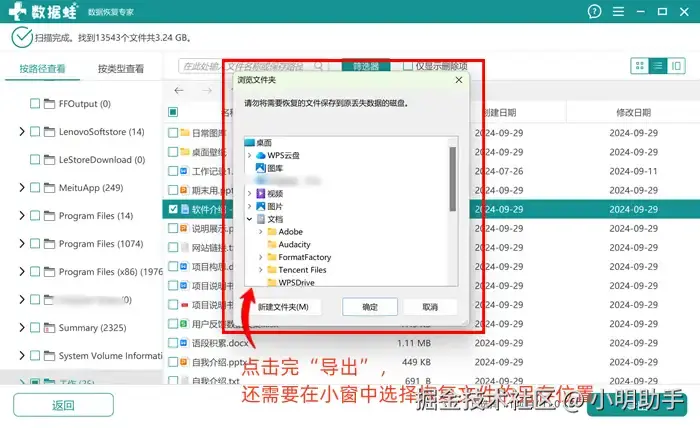This screenshot has width=700, height=428.
Task: Click 确定 button in dialog
Action: coord(370,307)
